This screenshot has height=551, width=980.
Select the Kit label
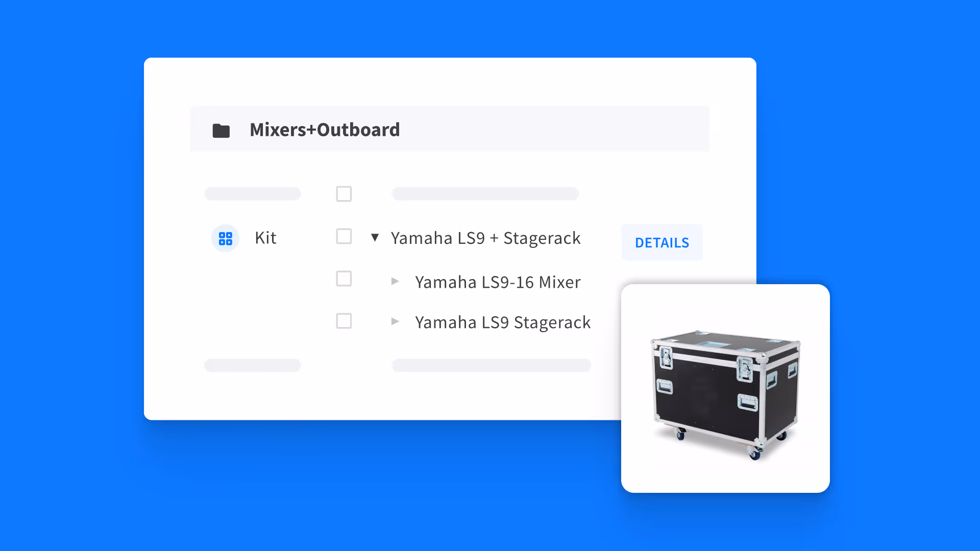(x=265, y=238)
